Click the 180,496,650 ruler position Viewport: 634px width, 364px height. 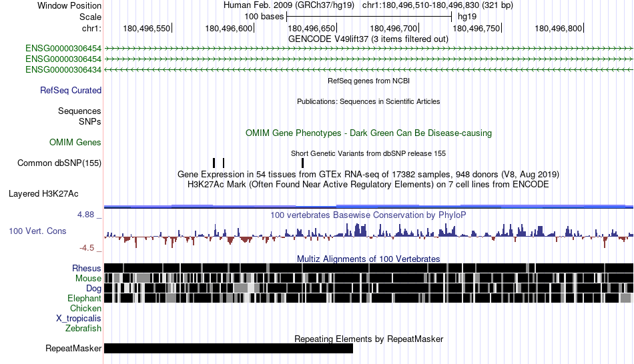pyautogui.click(x=312, y=28)
